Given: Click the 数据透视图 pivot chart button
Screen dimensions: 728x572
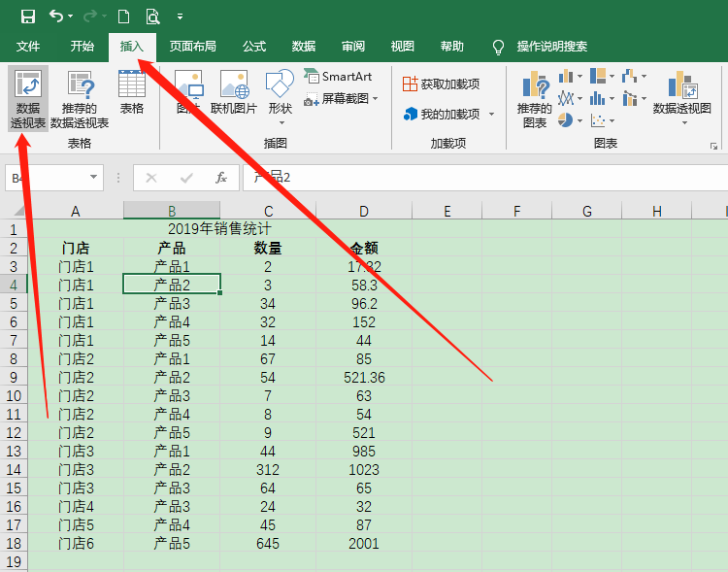Looking at the screenshot, I should [682, 92].
